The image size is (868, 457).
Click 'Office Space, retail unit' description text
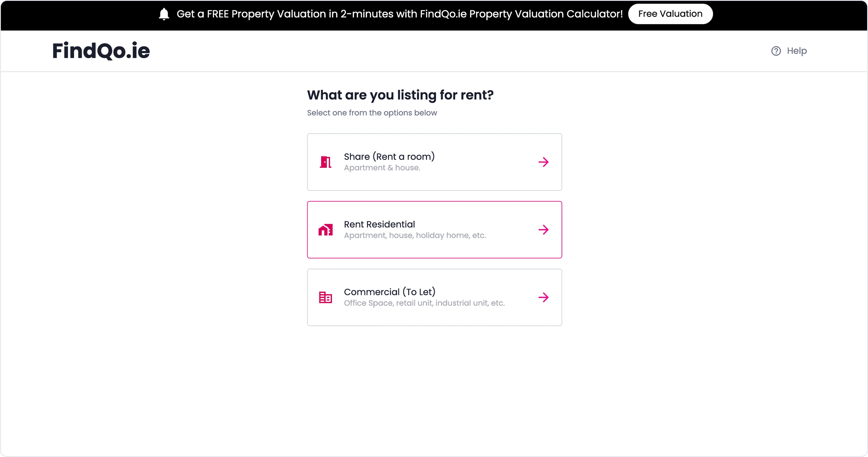pyautogui.click(x=424, y=303)
